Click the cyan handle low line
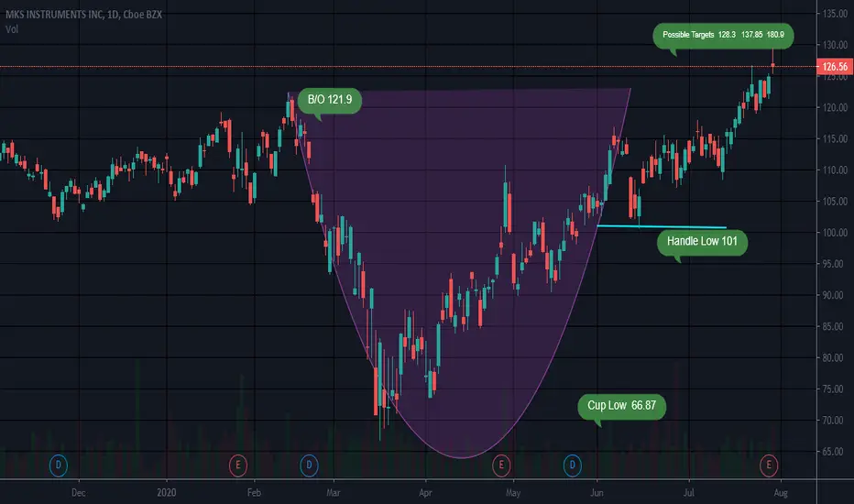This screenshot has height=504, width=854. click(x=662, y=226)
